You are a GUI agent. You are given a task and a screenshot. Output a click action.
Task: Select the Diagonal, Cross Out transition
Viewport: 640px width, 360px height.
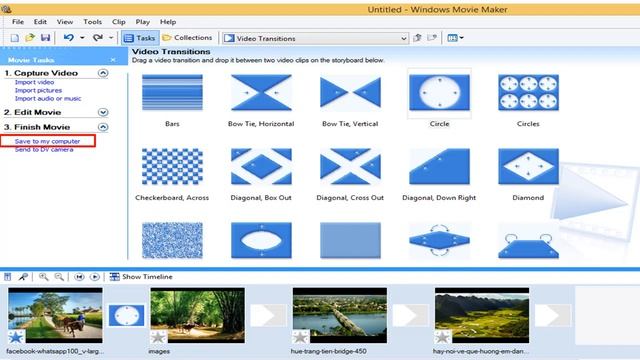pyautogui.click(x=350, y=167)
